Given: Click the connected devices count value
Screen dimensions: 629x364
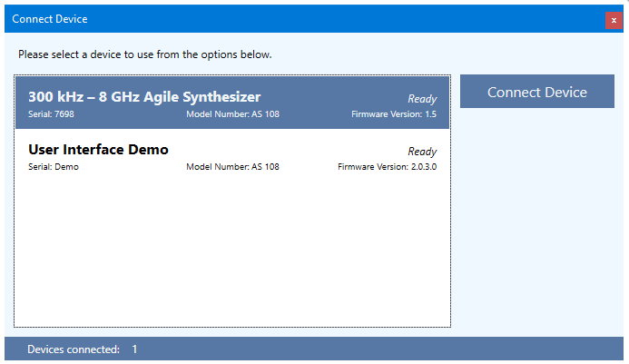Looking at the screenshot, I should pyautogui.click(x=134, y=349).
